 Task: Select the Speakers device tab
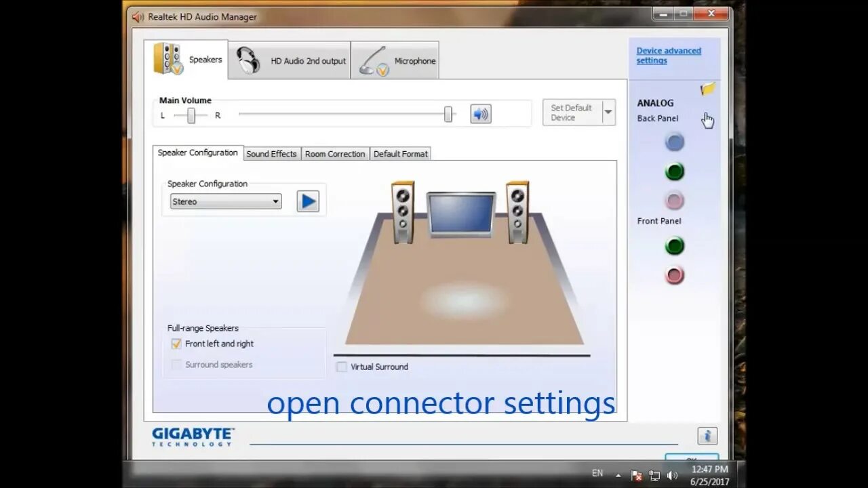click(x=186, y=60)
